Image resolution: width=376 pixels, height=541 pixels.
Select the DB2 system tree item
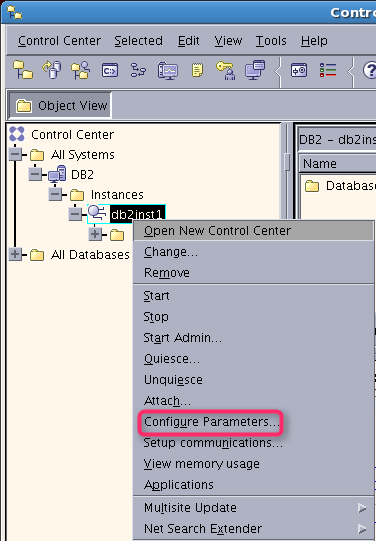click(x=82, y=175)
